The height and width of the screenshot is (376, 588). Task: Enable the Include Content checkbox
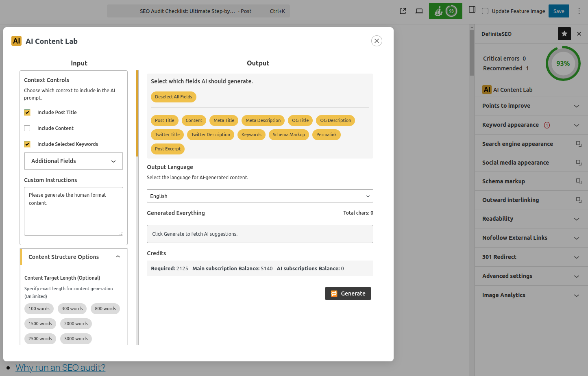(x=27, y=128)
